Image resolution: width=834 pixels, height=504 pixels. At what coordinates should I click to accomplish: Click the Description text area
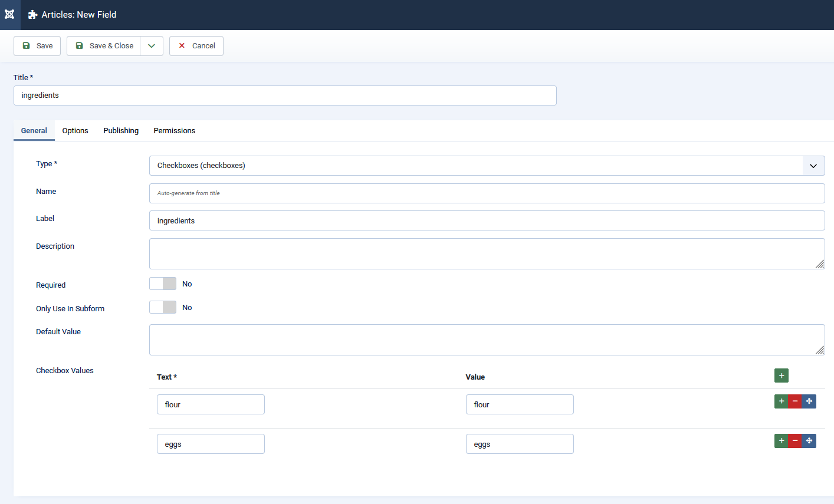click(487, 253)
